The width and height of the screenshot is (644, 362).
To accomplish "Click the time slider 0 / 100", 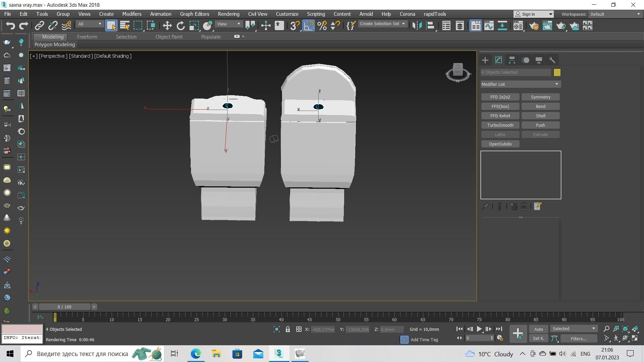I will point(64,307).
